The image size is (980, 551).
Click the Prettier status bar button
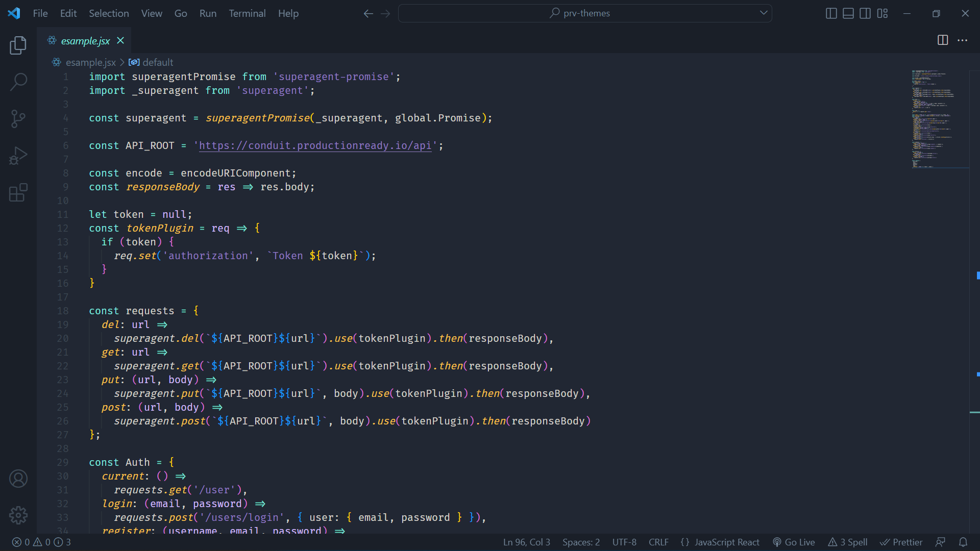tap(901, 542)
